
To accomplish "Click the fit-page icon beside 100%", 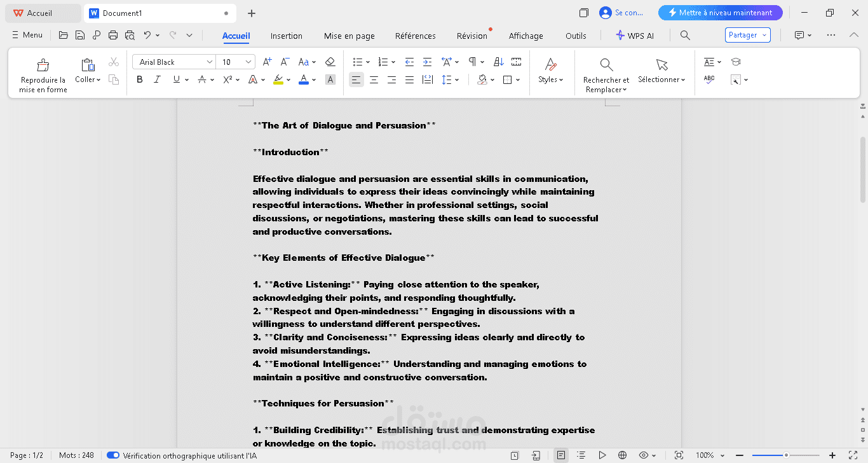I will (679, 455).
